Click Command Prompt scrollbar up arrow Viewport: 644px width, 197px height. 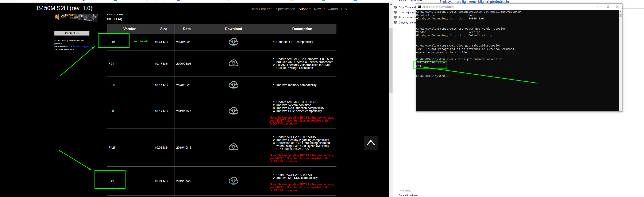(x=620, y=12)
